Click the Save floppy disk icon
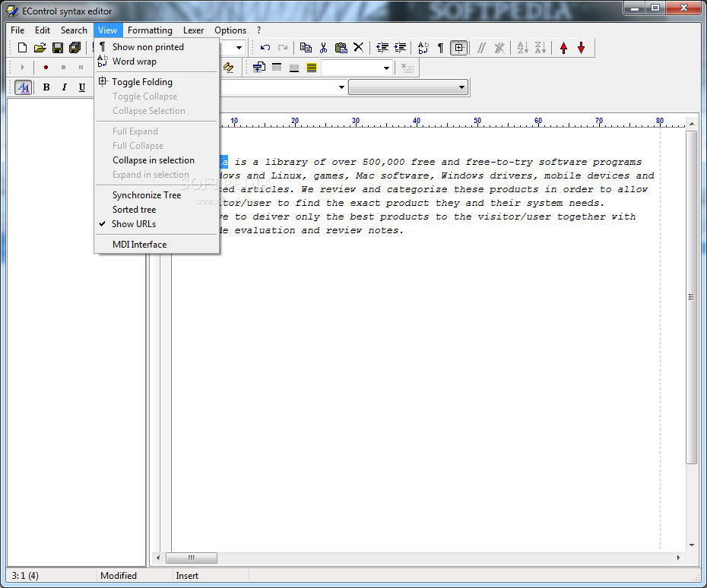This screenshot has height=588, width=707. tap(58, 47)
